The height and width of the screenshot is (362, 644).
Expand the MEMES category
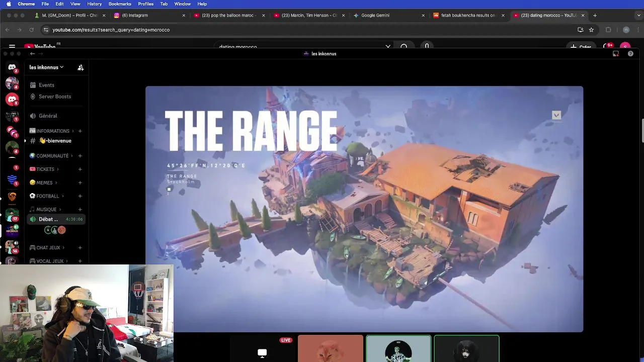click(43, 183)
